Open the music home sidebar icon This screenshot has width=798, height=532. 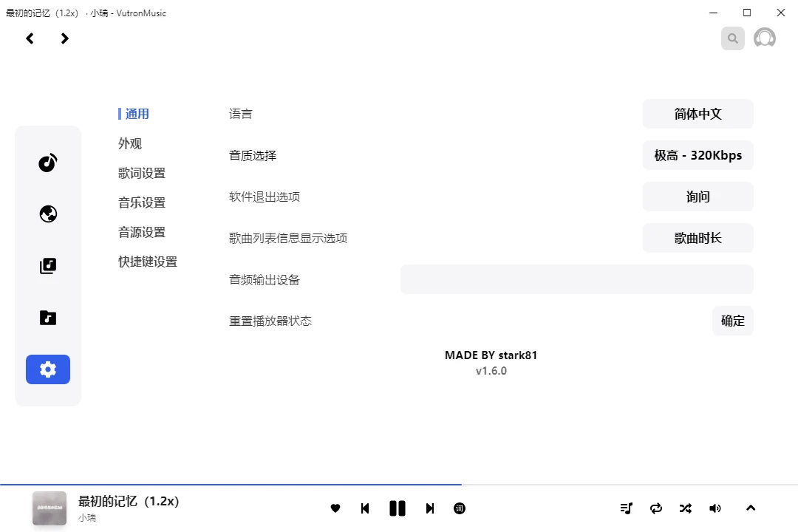(x=48, y=163)
